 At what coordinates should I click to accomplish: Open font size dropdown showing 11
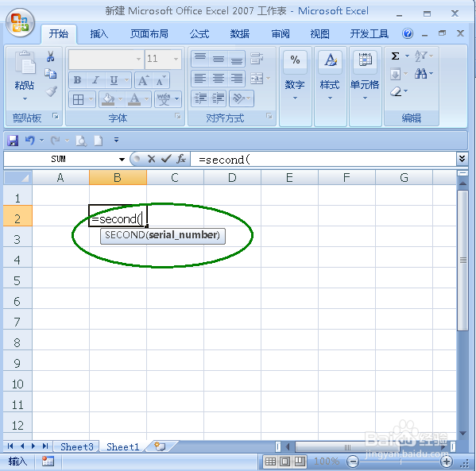click(x=176, y=59)
